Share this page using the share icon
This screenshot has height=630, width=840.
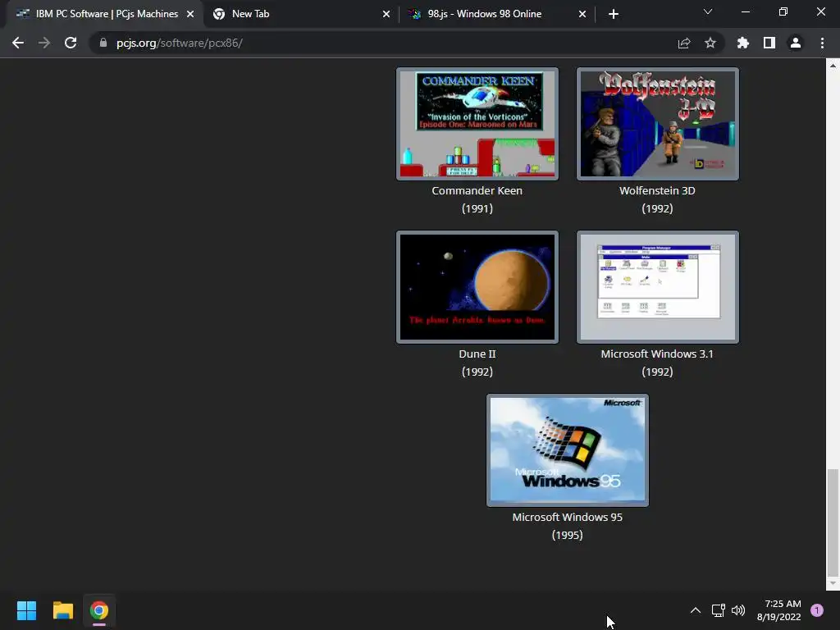(x=684, y=43)
